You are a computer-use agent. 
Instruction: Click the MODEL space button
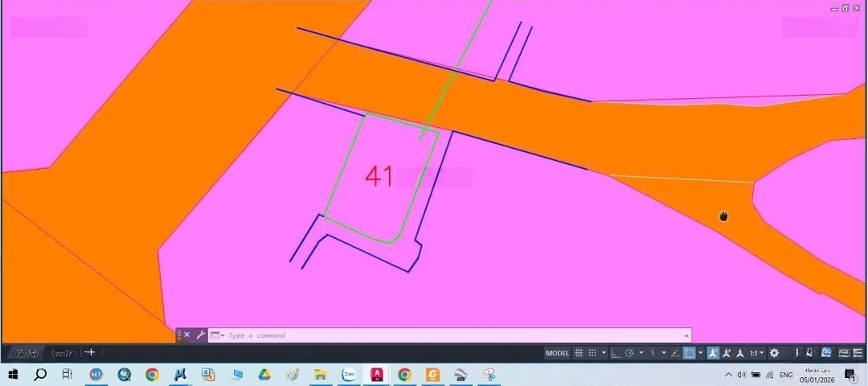click(557, 353)
